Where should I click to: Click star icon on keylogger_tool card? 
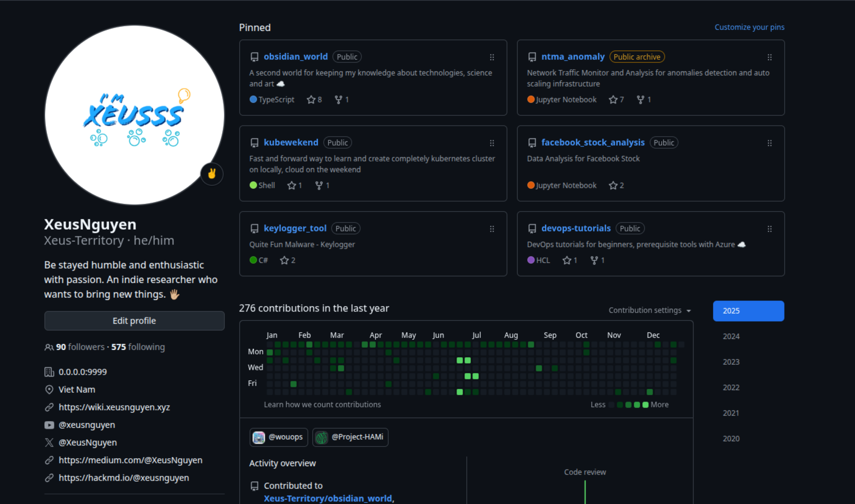coord(284,260)
